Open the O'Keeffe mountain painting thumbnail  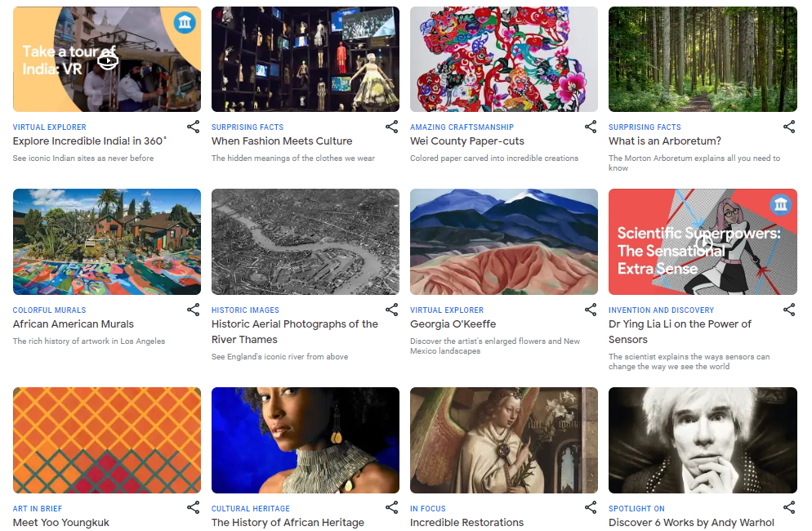tap(504, 242)
